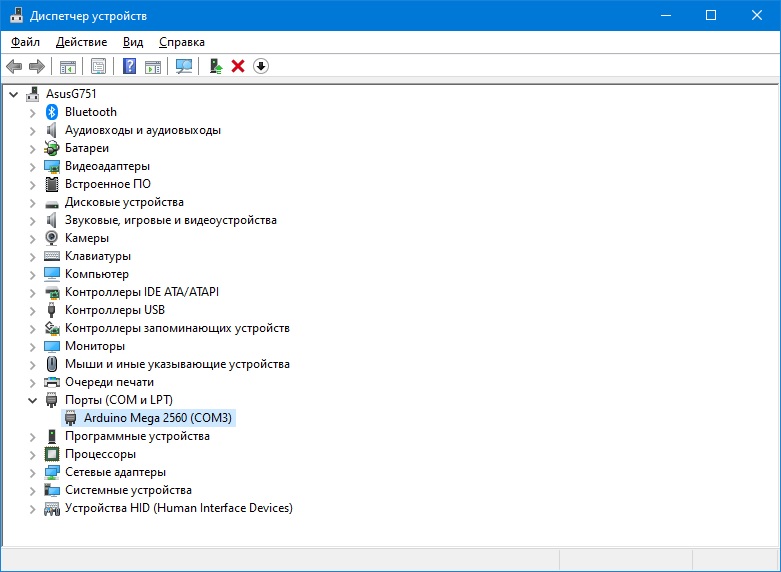This screenshot has height=572, width=781.
Task: Select the Камеры label
Action: click(87, 238)
